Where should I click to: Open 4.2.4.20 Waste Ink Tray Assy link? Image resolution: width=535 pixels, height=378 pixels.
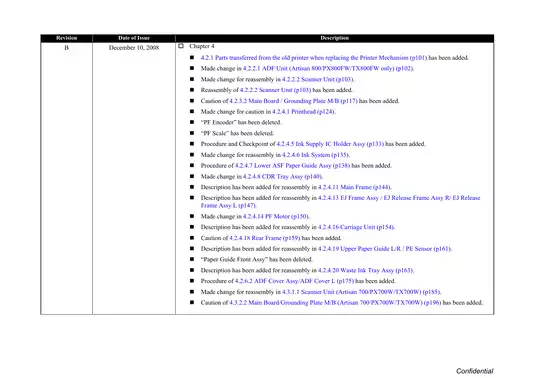365,271
